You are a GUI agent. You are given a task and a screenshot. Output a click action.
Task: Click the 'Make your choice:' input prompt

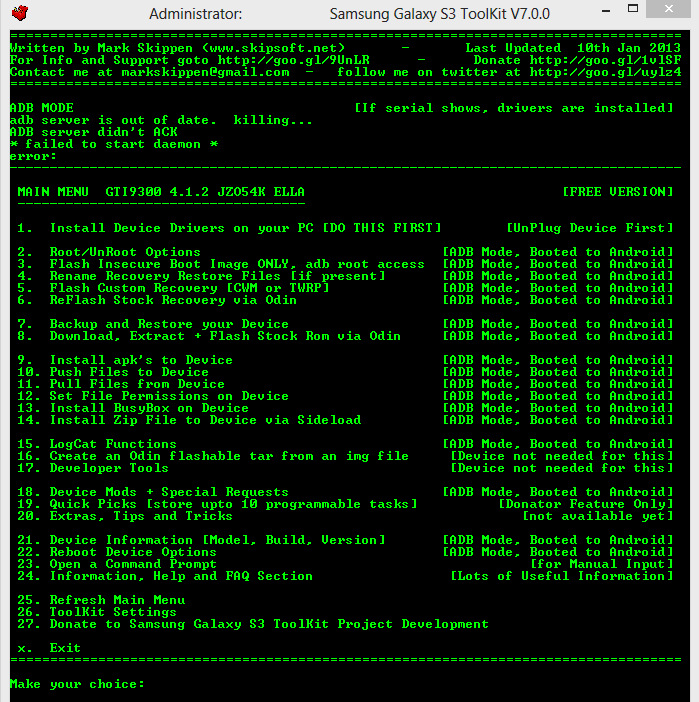77,685
